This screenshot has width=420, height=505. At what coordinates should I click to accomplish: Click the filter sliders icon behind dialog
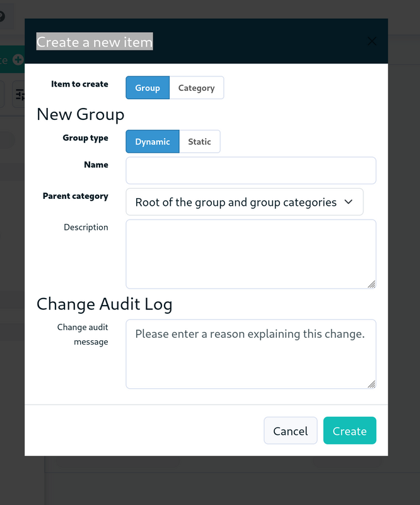click(x=20, y=95)
